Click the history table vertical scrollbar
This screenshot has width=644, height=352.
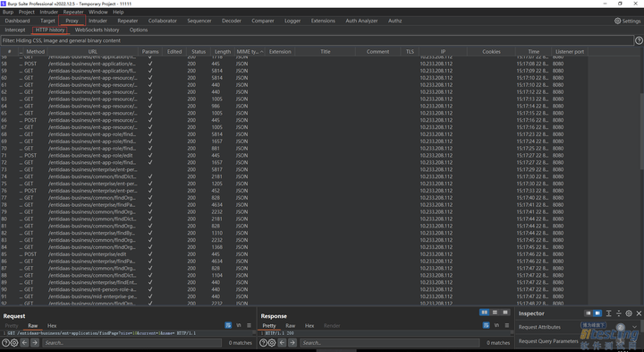tap(641, 132)
